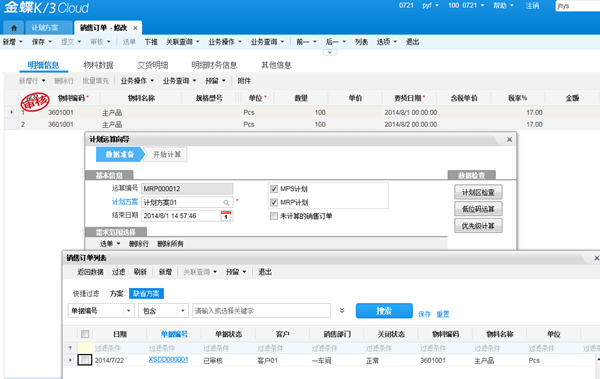Click the 重置 link
The image size is (600, 379).
[443, 314]
